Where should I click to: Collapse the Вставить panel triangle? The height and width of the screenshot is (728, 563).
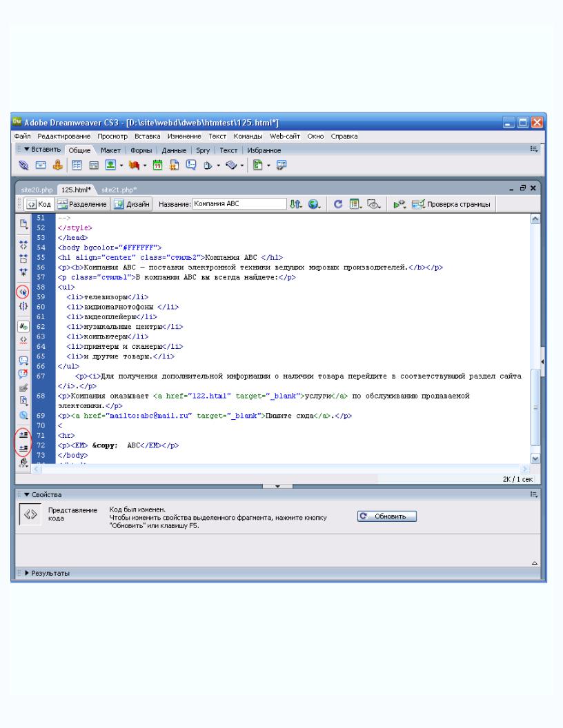(27, 150)
